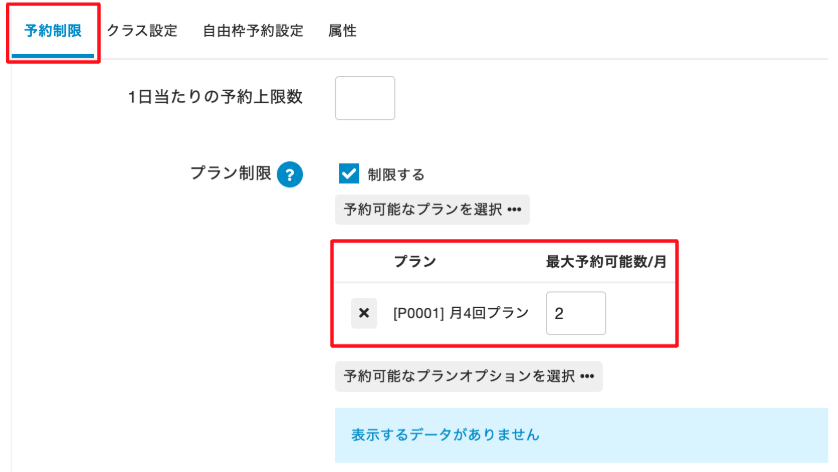Click the 最大予約可能数/月 field containing 2
This screenshot has height=472, width=838.
point(575,313)
